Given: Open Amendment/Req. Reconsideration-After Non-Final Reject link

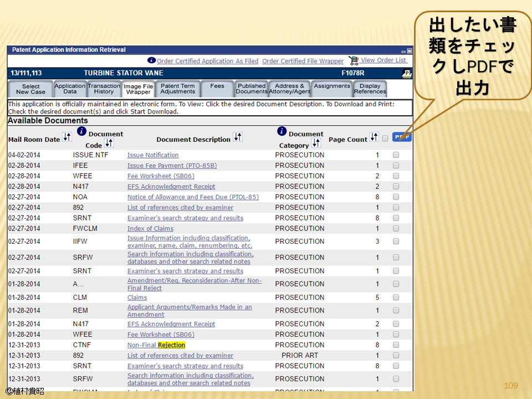Looking at the screenshot, I should [195, 284].
